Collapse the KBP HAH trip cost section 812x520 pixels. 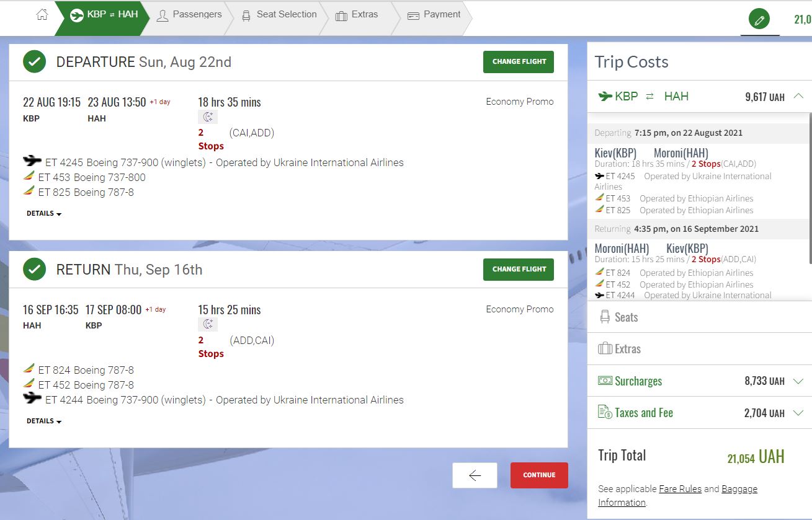798,96
